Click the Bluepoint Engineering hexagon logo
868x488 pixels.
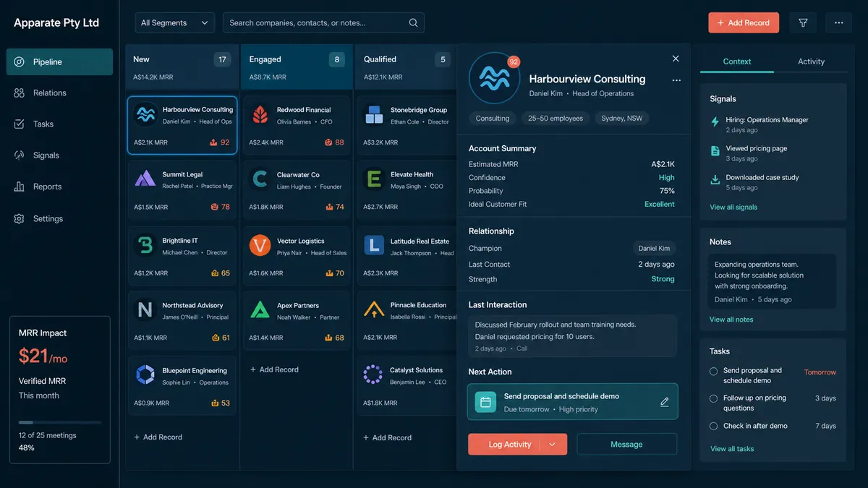click(145, 375)
